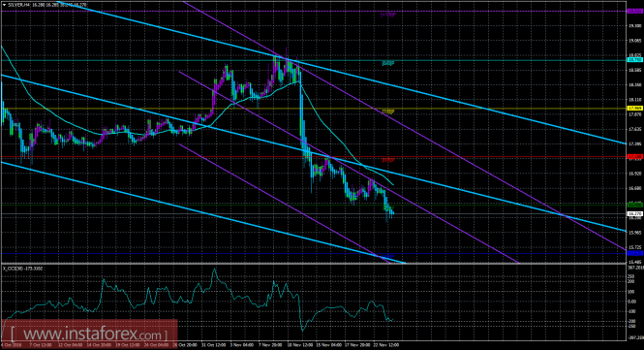Select the yellow 17.969 price level tag
The height and width of the screenshot is (350, 644).
(x=634, y=109)
